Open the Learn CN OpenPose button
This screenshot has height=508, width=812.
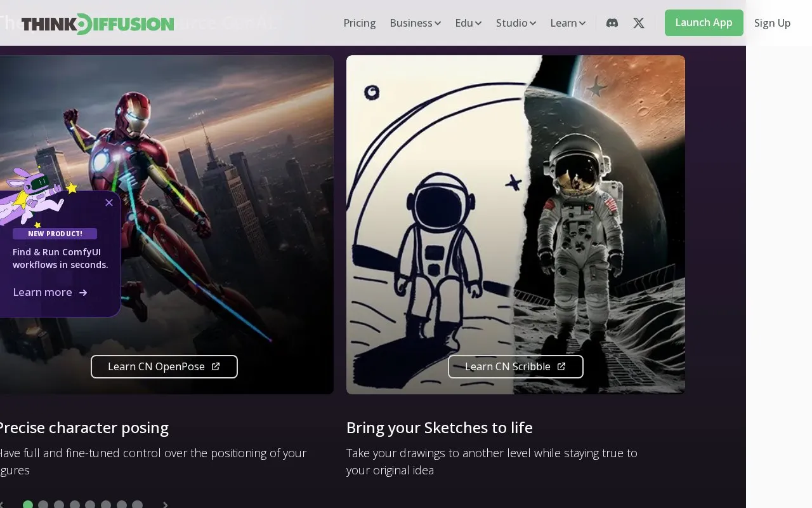click(x=164, y=366)
